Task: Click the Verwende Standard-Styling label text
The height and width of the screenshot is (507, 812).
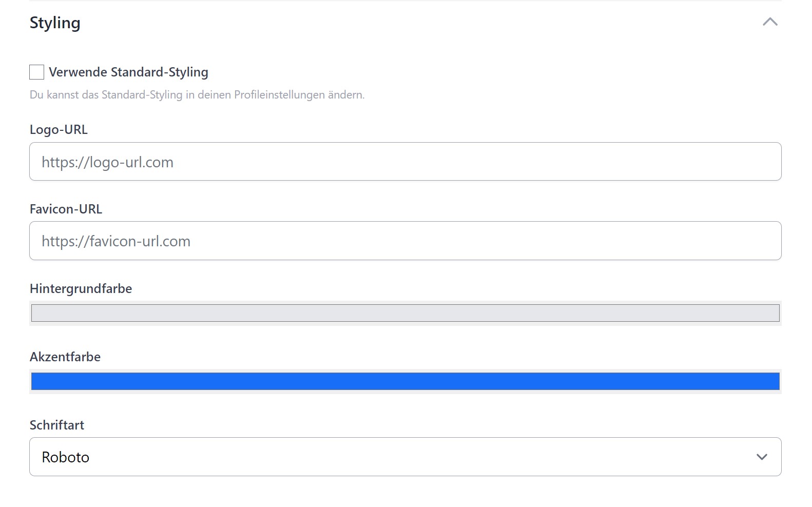Action: [x=128, y=72]
